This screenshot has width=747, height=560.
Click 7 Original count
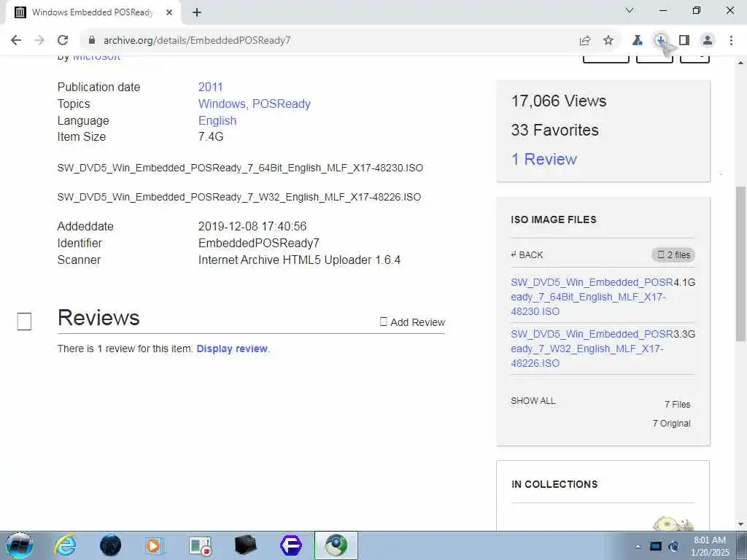tap(671, 424)
